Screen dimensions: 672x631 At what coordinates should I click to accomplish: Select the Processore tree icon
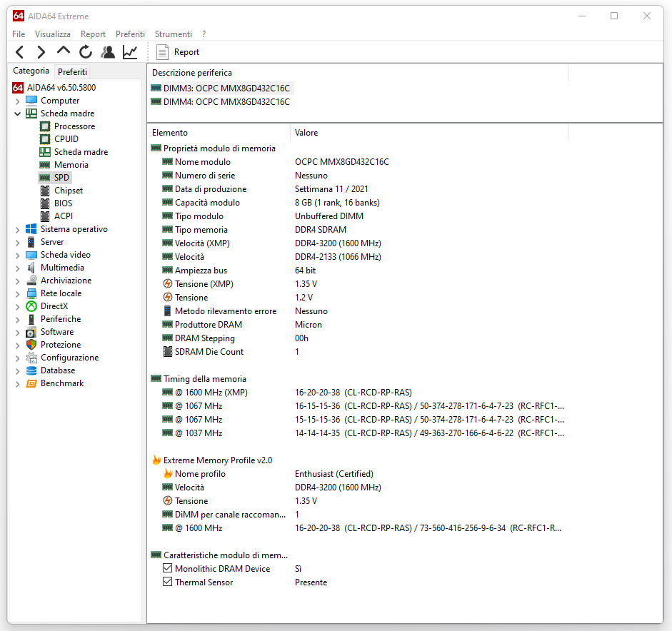(45, 126)
